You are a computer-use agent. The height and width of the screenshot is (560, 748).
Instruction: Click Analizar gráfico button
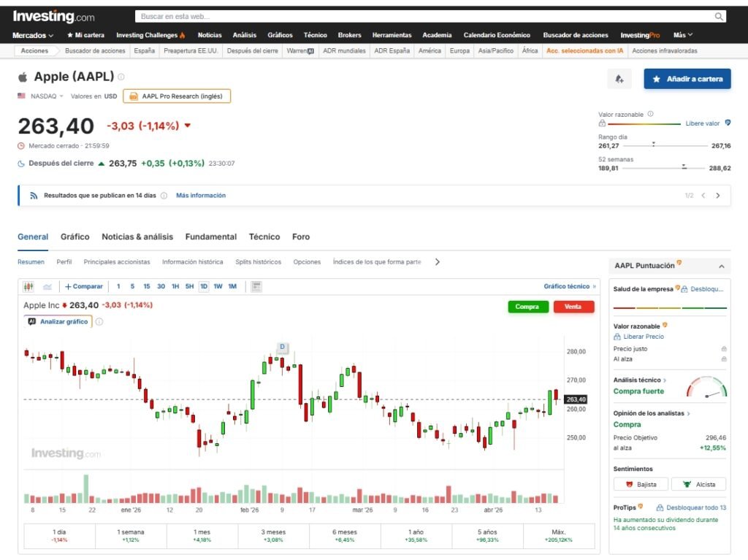tap(58, 321)
